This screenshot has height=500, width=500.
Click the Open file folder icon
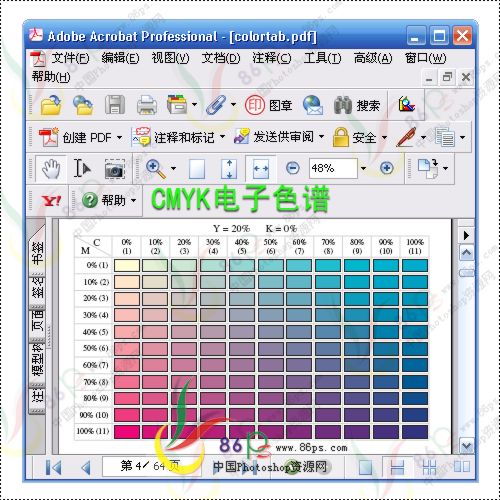pos(51,105)
